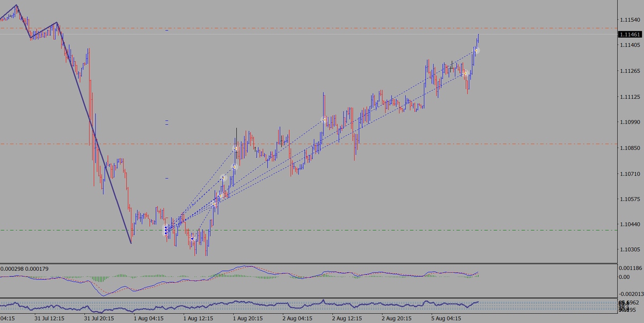Select the 1 Aug 20:15 time label
This screenshot has width=644, height=323.
coord(248,318)
